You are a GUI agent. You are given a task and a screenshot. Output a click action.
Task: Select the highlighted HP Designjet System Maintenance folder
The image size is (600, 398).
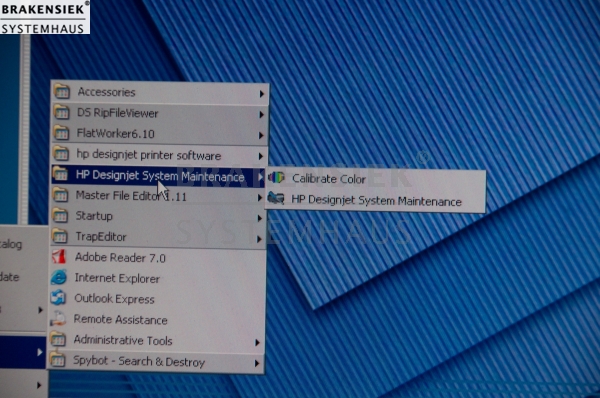[x=158, y=176]
